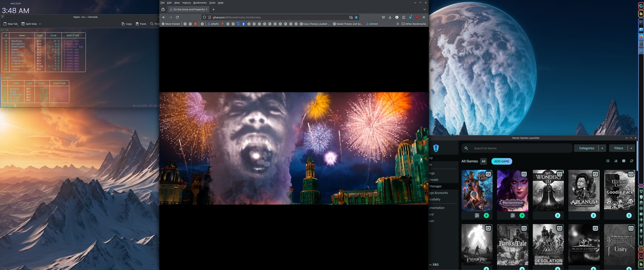The image size is (644, 270).
Task: Switch Heroic library to list view
Action: point(608,161)
